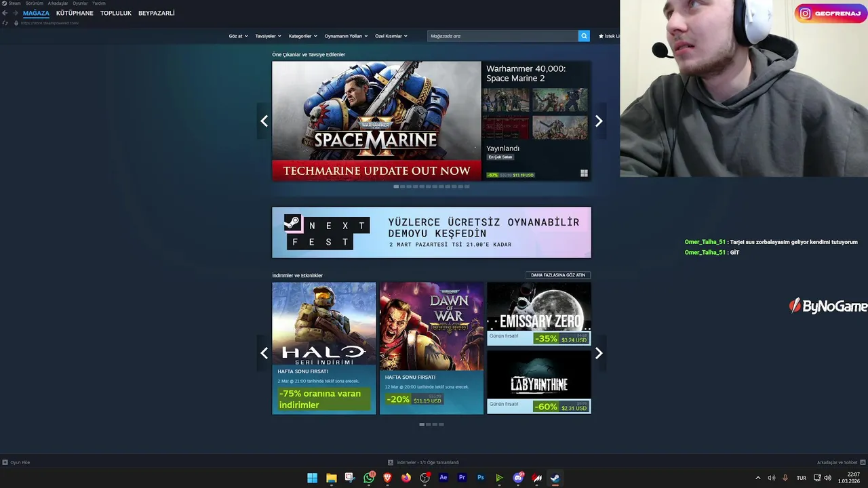This screenshot has width=868, height=488.
Task: Go to previous page of İndirimler ve Etkinlikler
Action: point(264,353)
